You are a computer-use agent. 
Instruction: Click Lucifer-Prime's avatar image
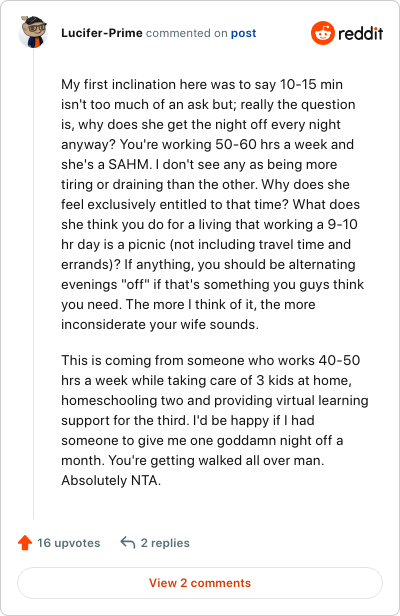pos(33,32)
